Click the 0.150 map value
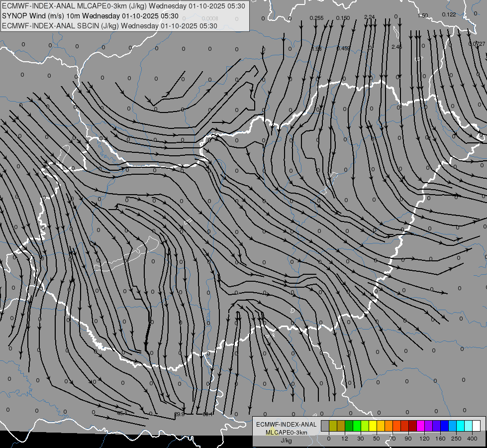Screen dimensions: 487x448 point(343,18)
